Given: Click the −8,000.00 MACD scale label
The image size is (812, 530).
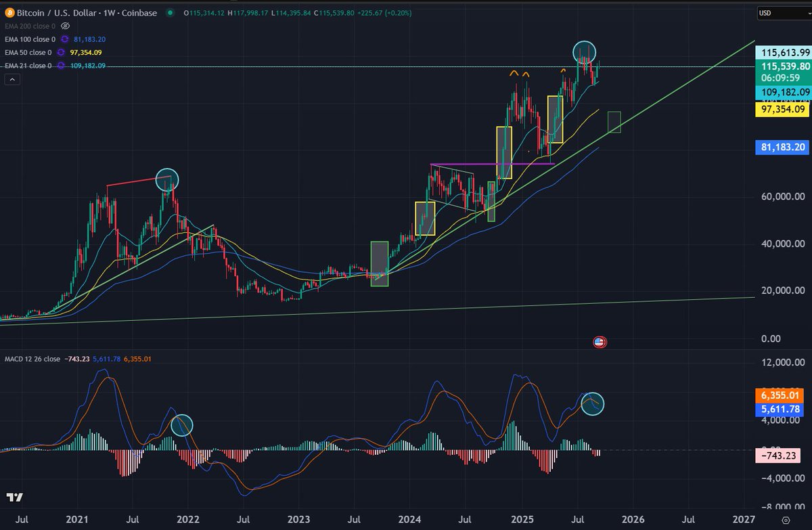Looking at the screenshot, I should 784,506.
